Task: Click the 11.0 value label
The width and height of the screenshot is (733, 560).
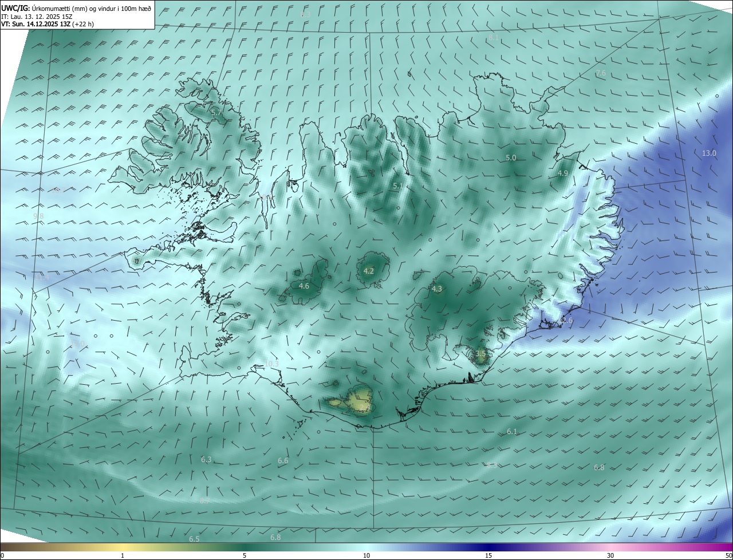Action: 78,344
